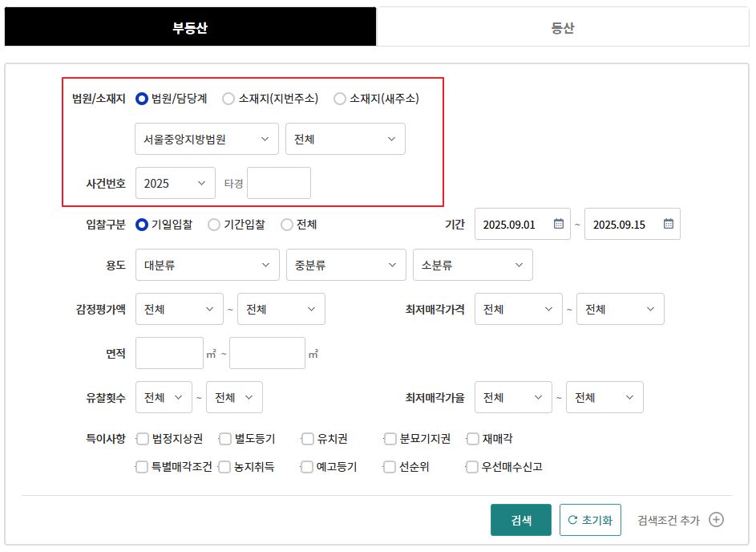The width and height of the screenshot is (756, 552).
Task: Check the 예고등기 checkbox
Action: pos(306,467)
